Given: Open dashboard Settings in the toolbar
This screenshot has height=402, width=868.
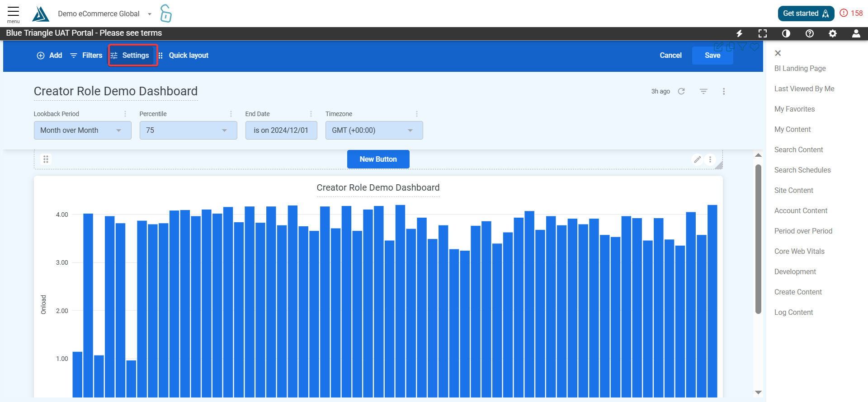Looking at the screenshot, I should [133, 56].
